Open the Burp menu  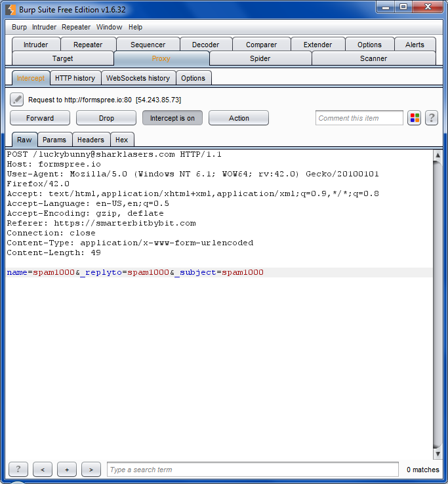tap(19, 27)
